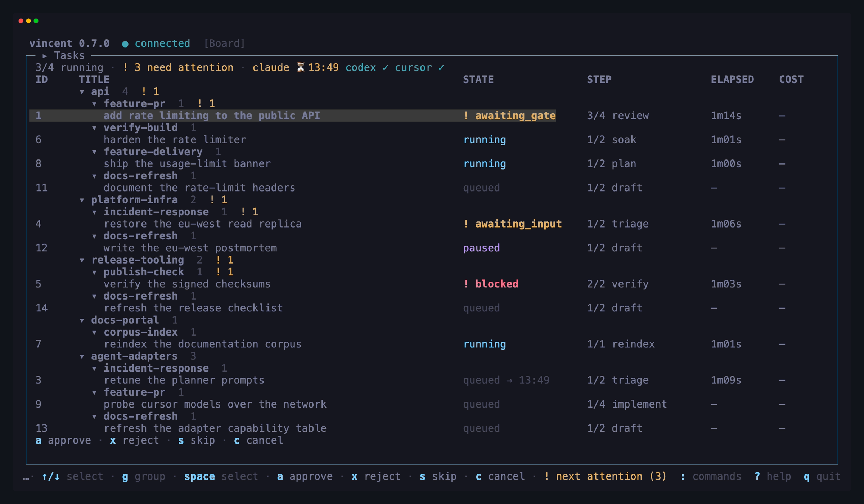Select task 'verify the signed checksums'
Image resolution: width=864 pixels, height=504 pixels.
[x=187, y=284]
